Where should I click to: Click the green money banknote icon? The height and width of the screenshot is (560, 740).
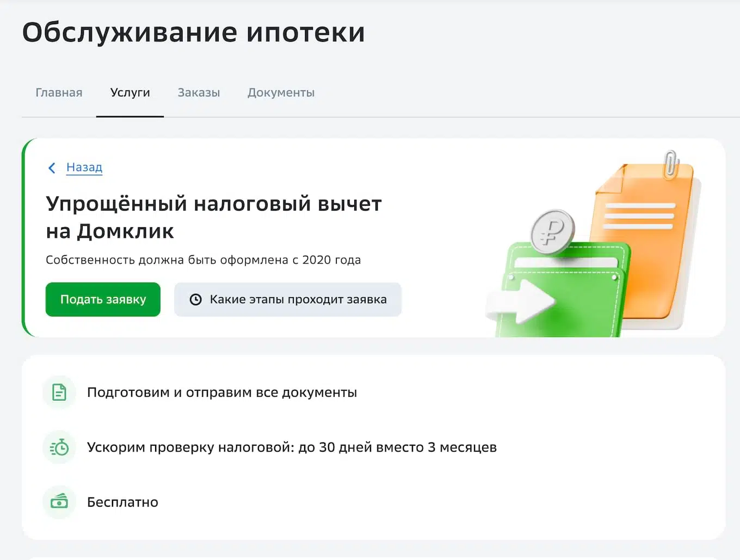(59, 502)
